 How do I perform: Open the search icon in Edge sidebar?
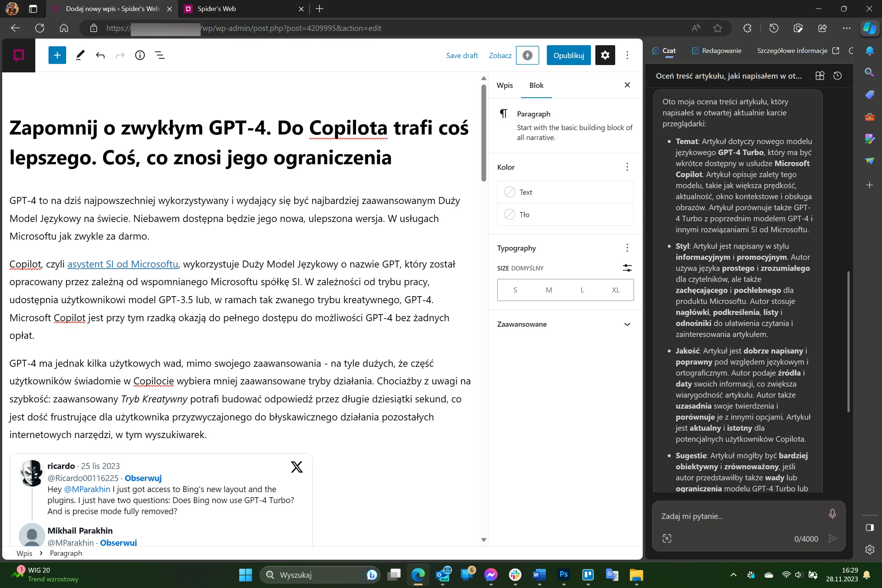[869, 72]
